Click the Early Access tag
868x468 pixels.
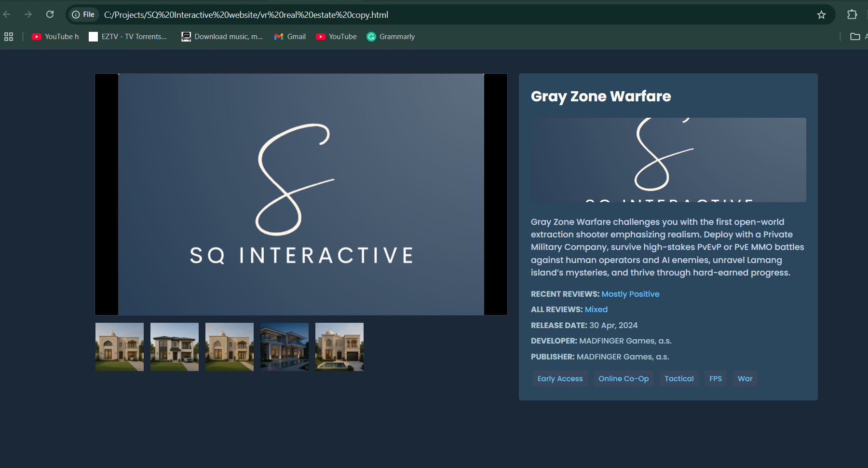[x=560, y=379]
